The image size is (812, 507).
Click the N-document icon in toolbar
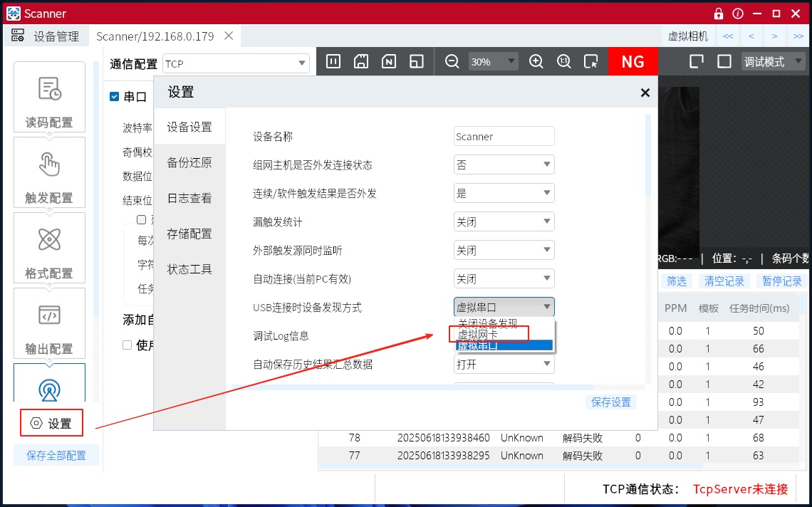(x=388, y=62)
